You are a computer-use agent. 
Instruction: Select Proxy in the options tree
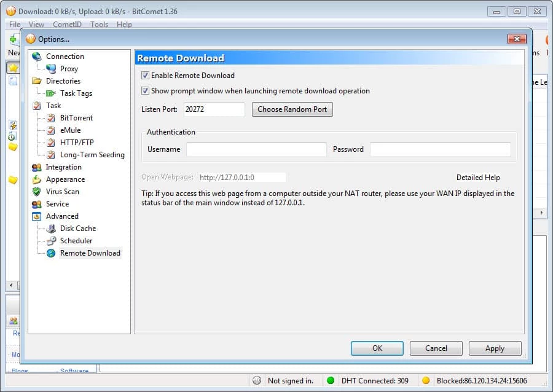coord(69,69)
